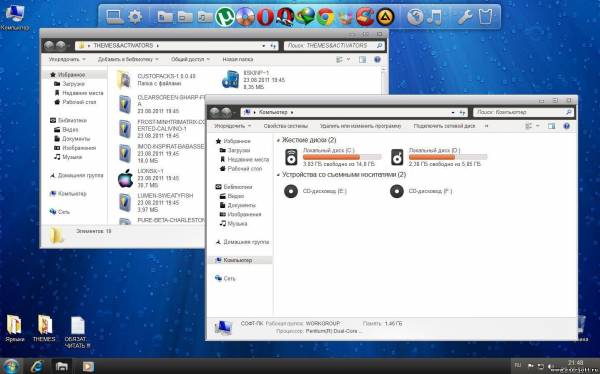600x374 pixels.
Task: Expand breadcrumb arrow after THEMES&ACTIVATORS
Action: [157, 46]
